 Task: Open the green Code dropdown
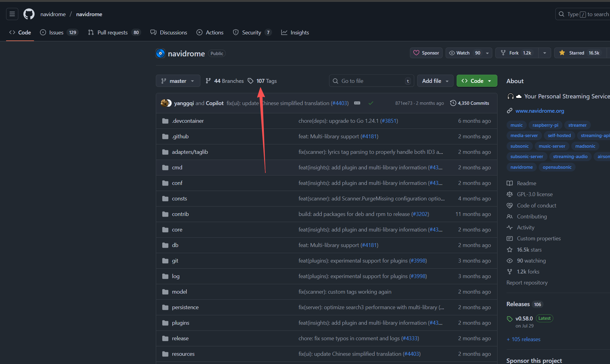[x=477, y=81]
